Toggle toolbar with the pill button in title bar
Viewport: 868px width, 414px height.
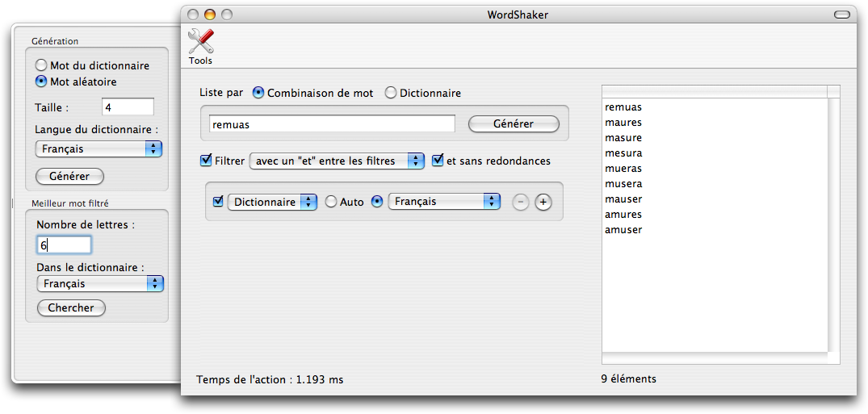(841, 15)
